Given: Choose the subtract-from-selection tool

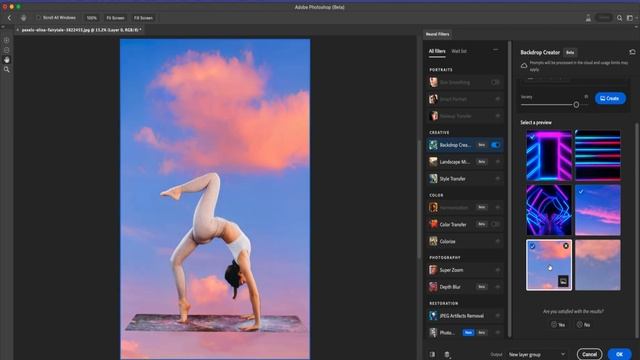Looking at the screenshot, I should [7, 50].
